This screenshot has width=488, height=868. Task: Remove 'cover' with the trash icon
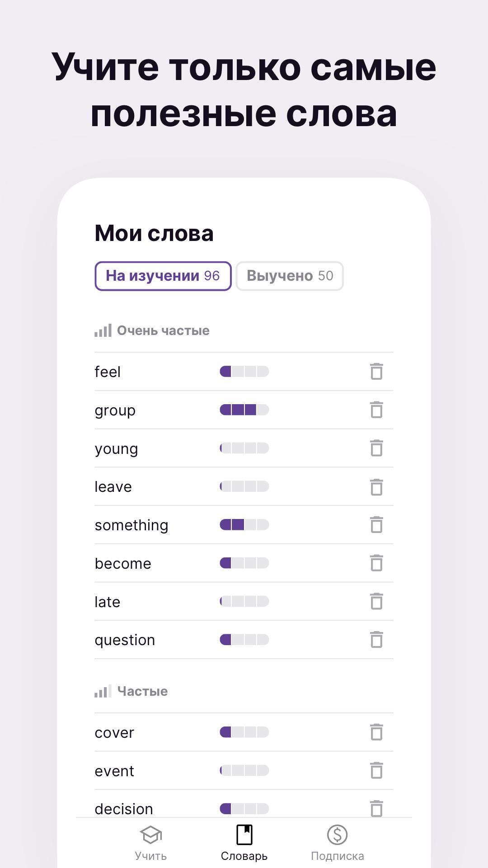click(376, 732)
